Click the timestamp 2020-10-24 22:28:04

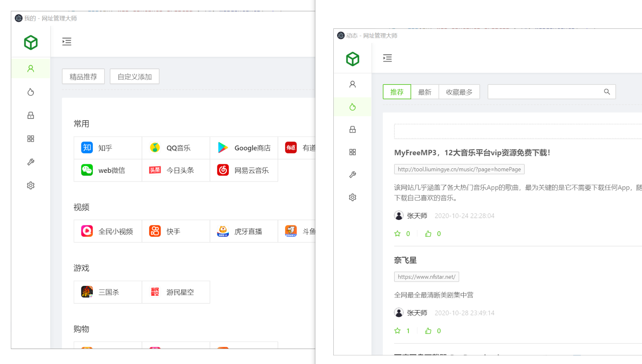(464, 216)
